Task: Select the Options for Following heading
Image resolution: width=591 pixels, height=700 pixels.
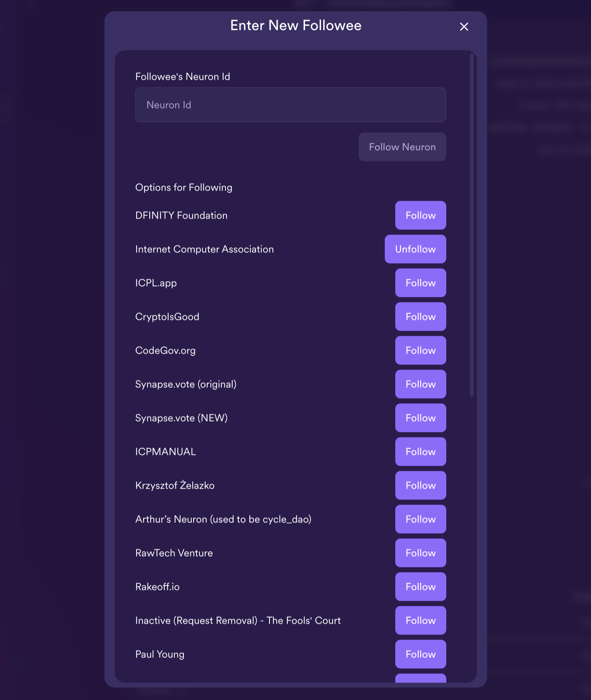Action: (x=184, y=188)
